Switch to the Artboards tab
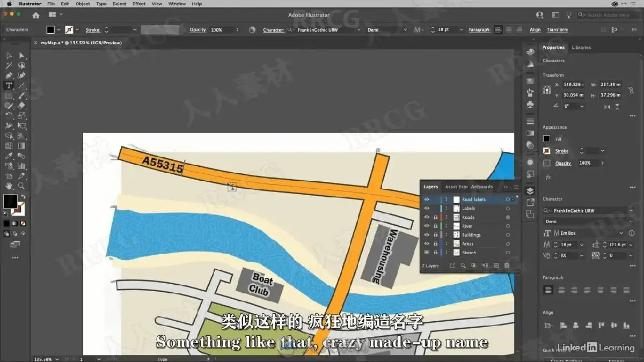Image resolution: width=644 pixels, height=362 pixels. click(x=482, y=187)
